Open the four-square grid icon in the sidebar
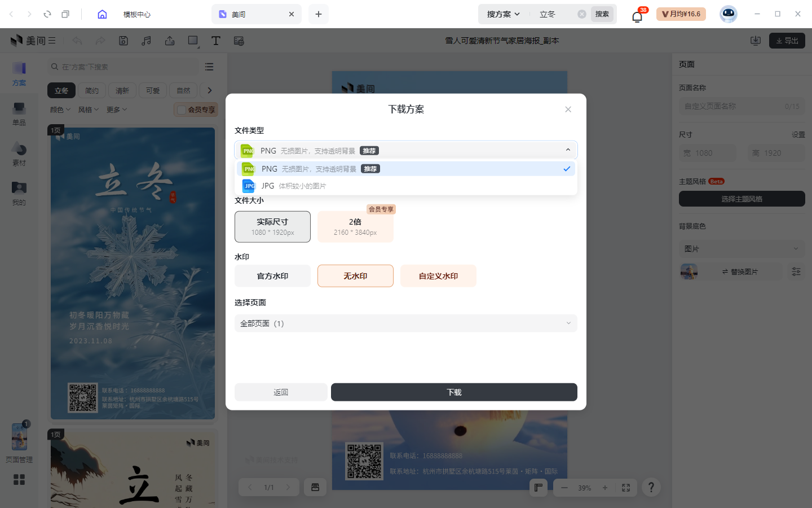 click(x=19, y=480)
